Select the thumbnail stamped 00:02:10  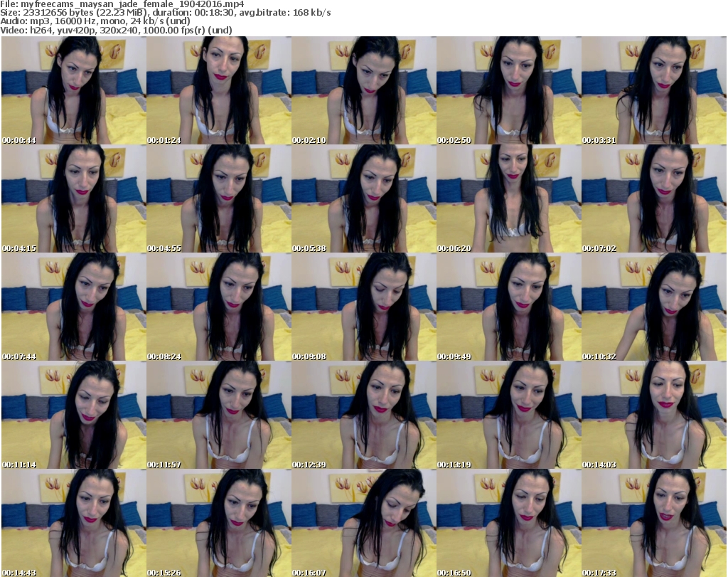coord(364,90)
